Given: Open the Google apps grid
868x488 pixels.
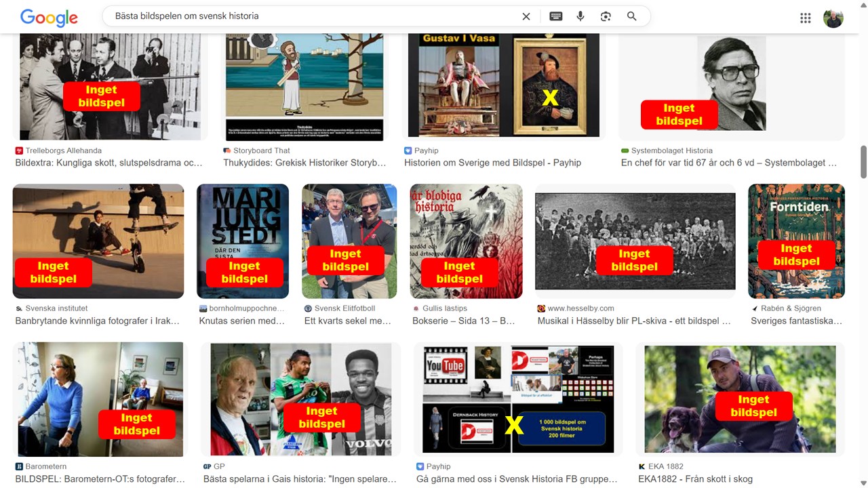Looking at the screenshot, I should click(806, 18).
